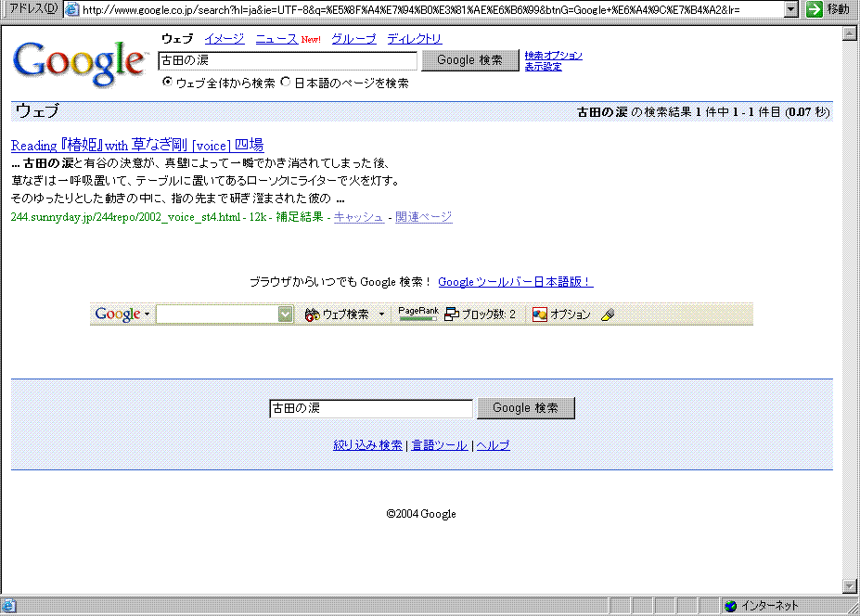Click the Google toolbar logo in the toolbar image
Image resolution: width=860 pixels, height=616 pixels.
tap(118, 314)
